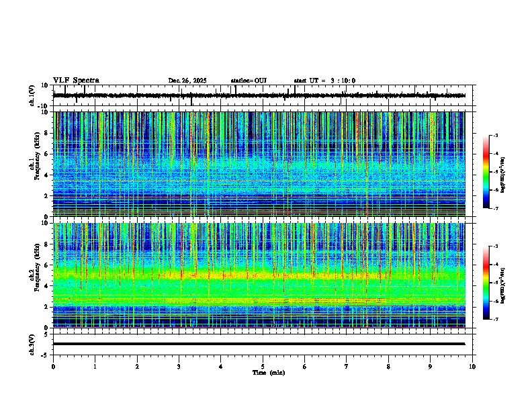The height and width of the screenshot is (411, 532).
Task: Click the "station=OUI" label
Action: 249,81
